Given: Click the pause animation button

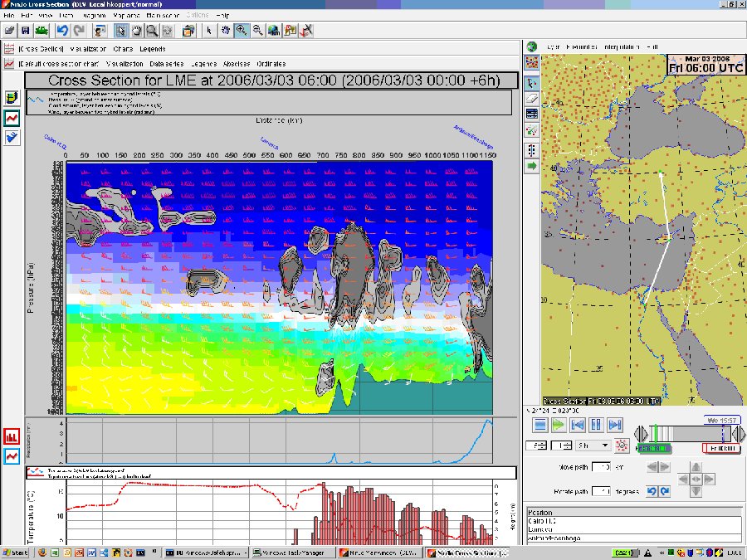Looking at the screenshot, I should click(x=596, y=425).
